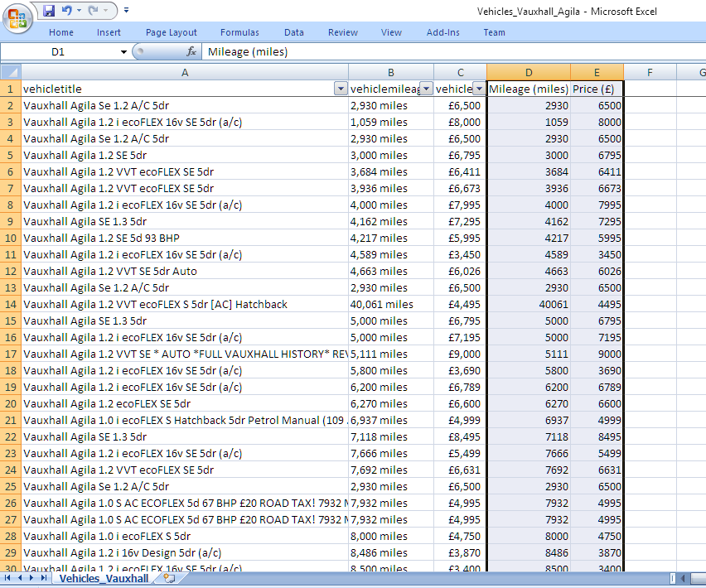Select the Vehicles_Vauxhall sheet tab
Image resolution: width=706 pixels, height=588 pixels.
pyautogui.click(x=104, y=578)
